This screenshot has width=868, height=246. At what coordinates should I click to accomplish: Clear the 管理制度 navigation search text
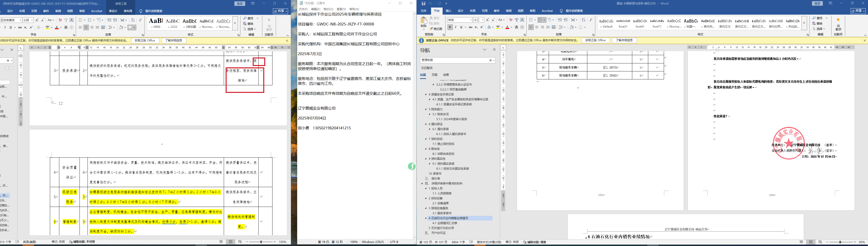[490, 60]
